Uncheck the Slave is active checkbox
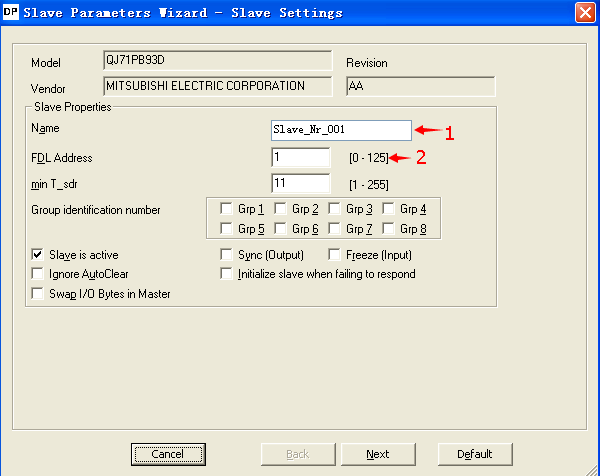The width and height of the screenshot is (600, 476). tap(39, 255)
